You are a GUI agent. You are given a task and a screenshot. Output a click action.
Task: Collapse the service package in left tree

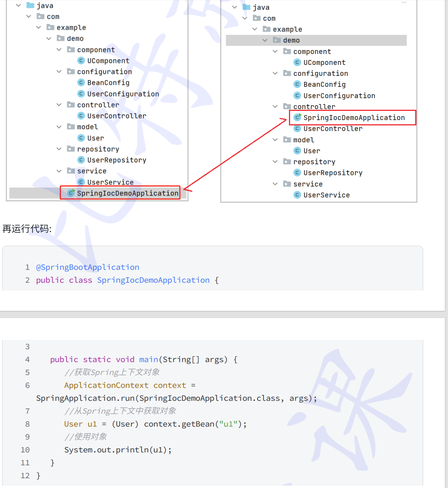[x=59, y=171]
